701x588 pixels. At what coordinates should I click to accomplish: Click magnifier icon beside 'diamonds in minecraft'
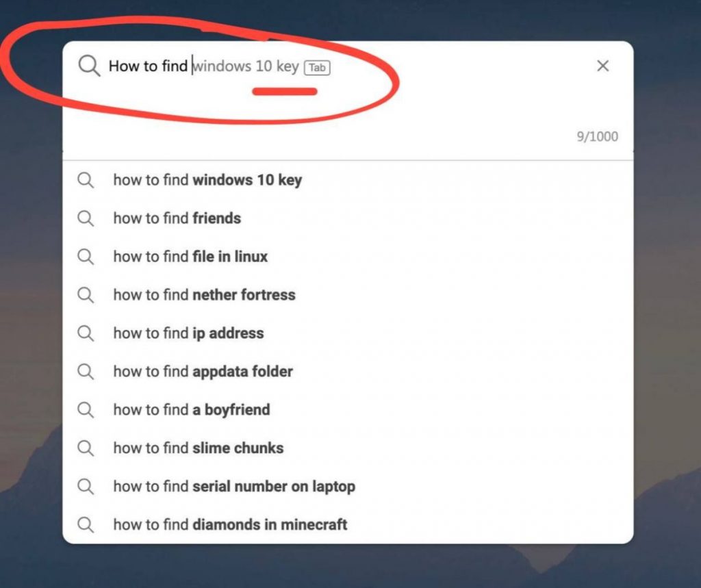click(86, 524)
